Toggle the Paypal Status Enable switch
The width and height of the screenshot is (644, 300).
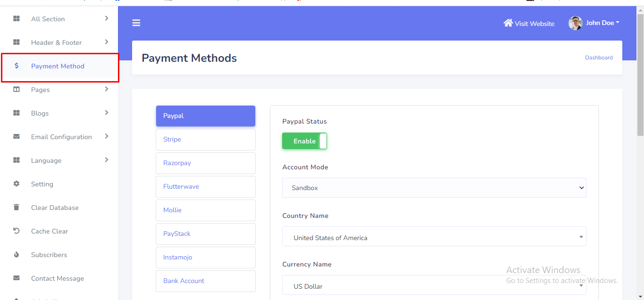pyautogui.click(x=304, y=141)
